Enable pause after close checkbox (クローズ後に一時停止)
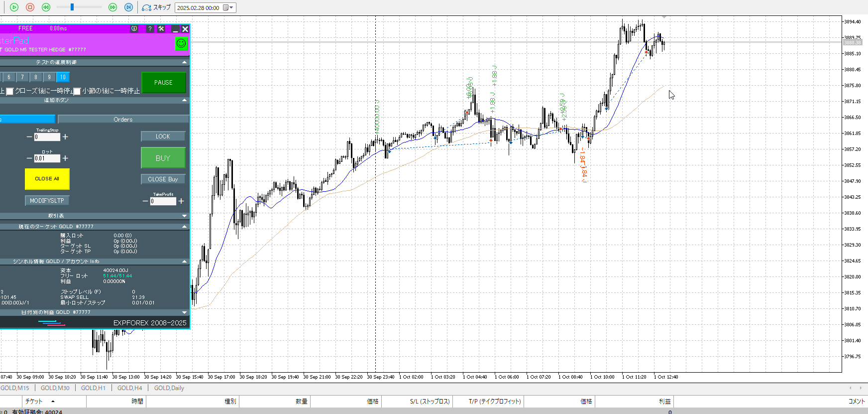The image size is (868, 414). coord(9,91)
